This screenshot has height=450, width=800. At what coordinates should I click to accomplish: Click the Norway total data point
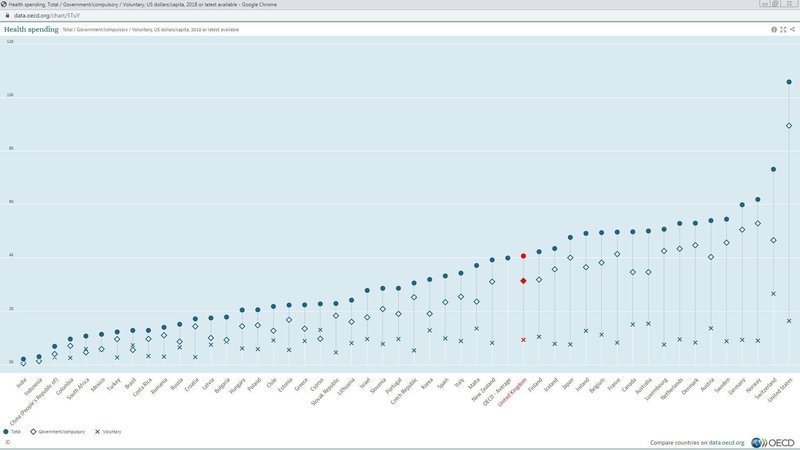[758, 199]
